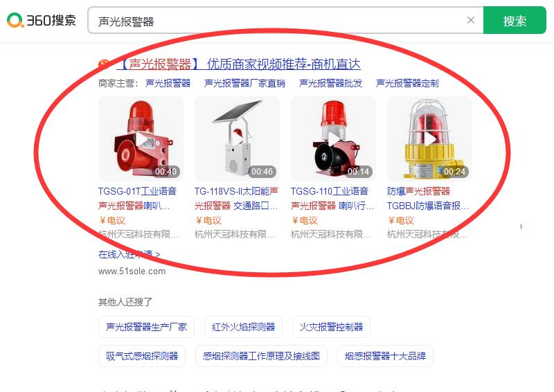Open the TGSG-01T工业语音 product title
554x392 pixels.
coord(137,191)
